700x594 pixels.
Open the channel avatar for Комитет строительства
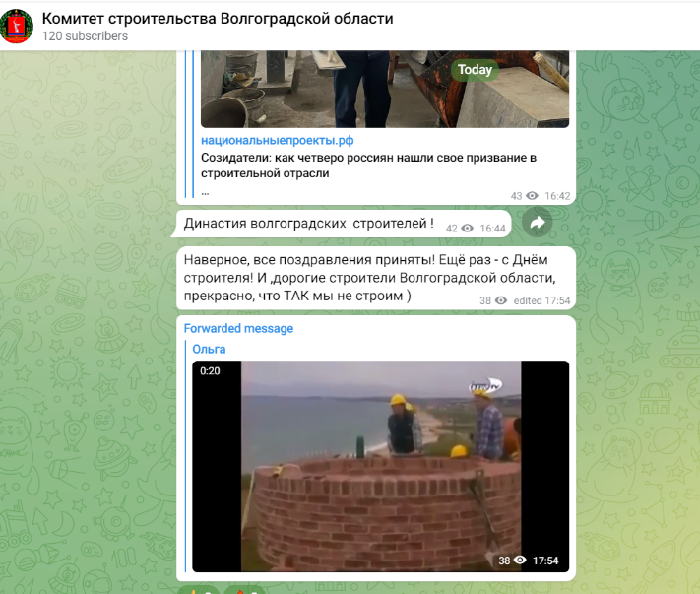17,26
